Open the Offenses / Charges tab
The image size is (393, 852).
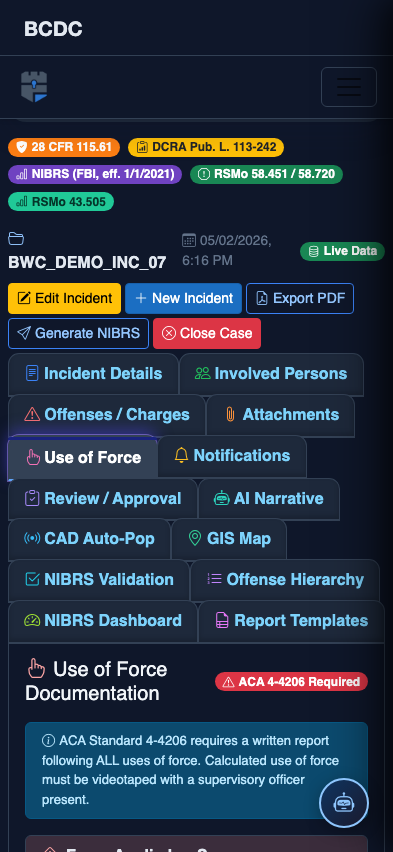(x=107, y=415)
